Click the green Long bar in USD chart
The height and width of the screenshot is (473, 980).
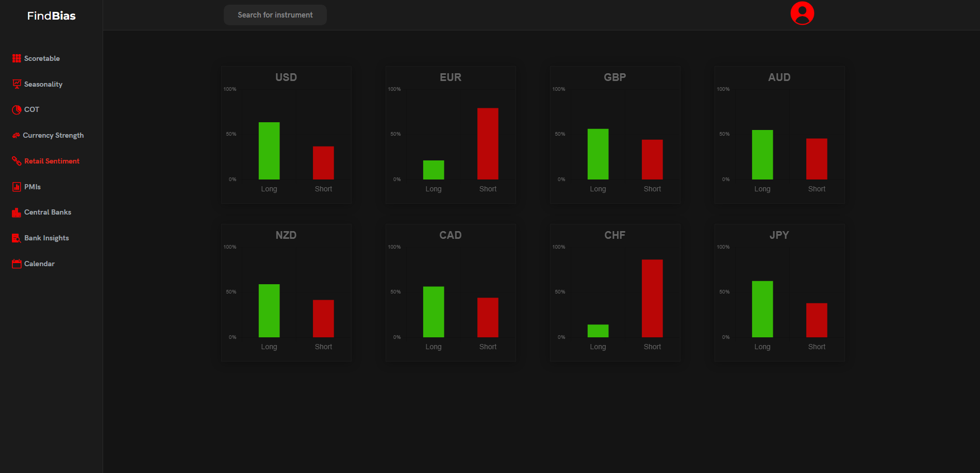pyautogui.click(x=269, y=151)
